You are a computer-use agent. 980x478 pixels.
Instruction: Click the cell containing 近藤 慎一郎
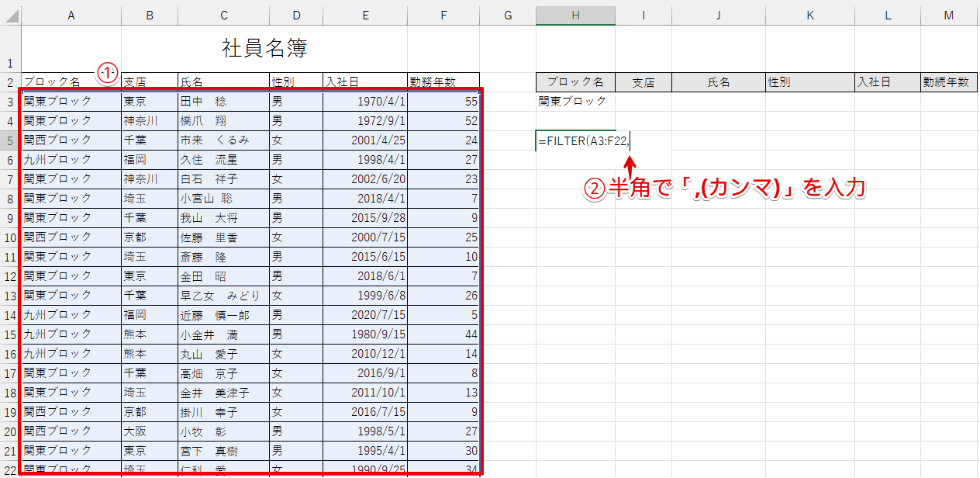coord(223,315)
